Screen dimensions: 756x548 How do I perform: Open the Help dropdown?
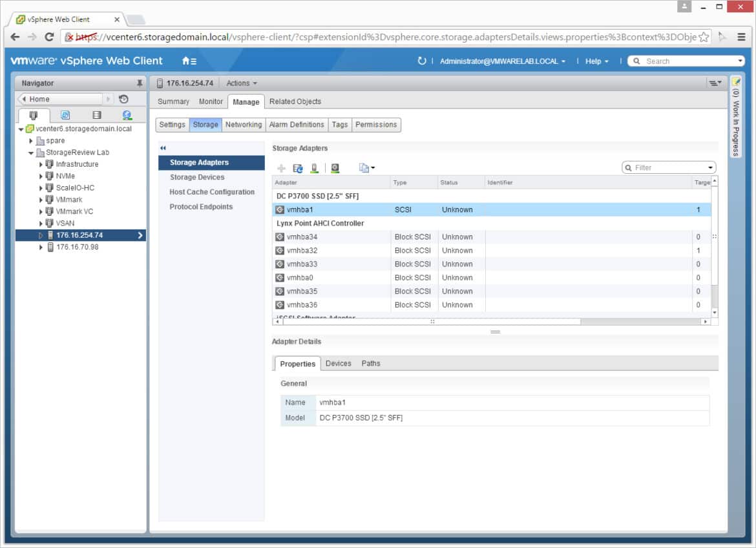pos(597,61)
